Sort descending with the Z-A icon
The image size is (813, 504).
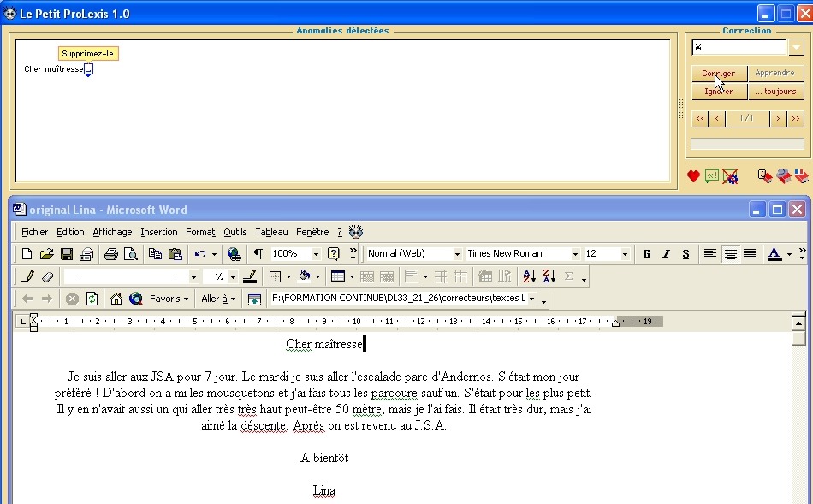(x=549, y=276)
